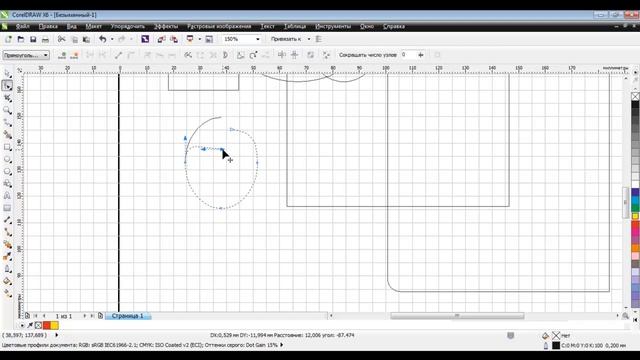The image size is (640, 360).
Task: Expand color profile info arrow
Action: coord(281,345)
